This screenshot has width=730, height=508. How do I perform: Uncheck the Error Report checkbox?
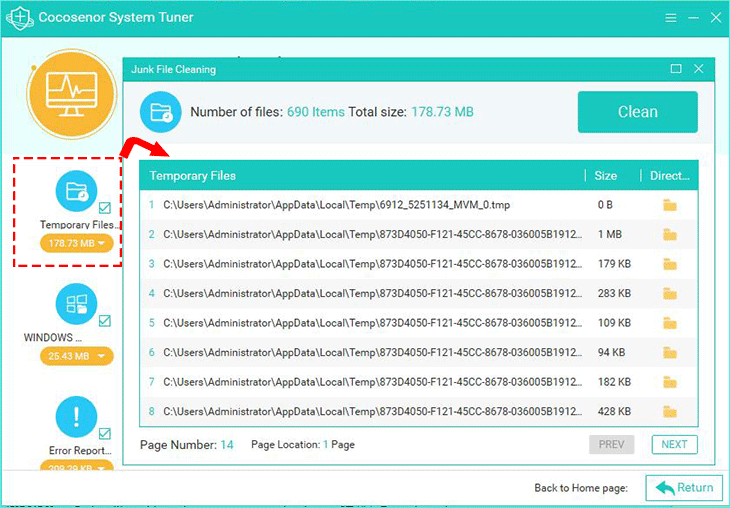click(105, 433)
